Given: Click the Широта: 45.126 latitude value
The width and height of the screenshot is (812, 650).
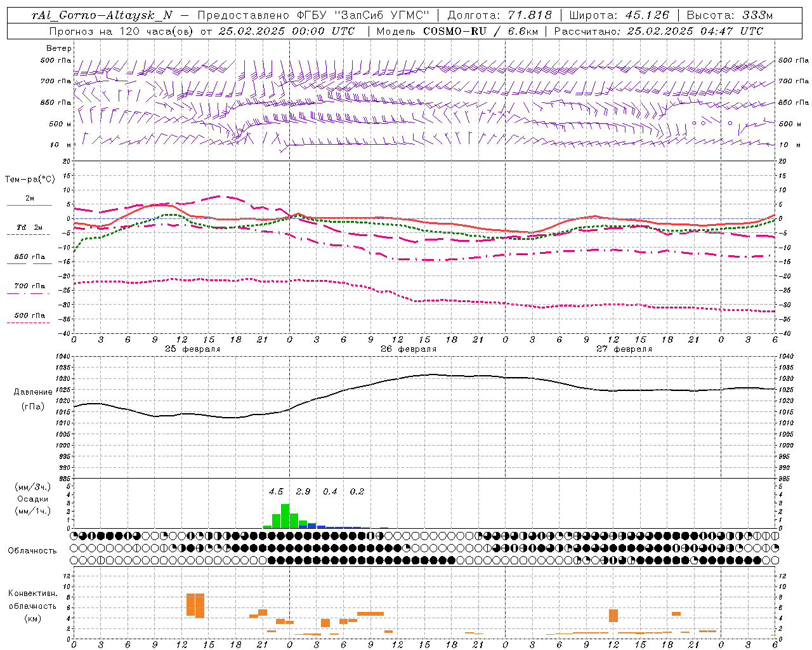Looking at the screenshot, I should (x=619, y=15).
